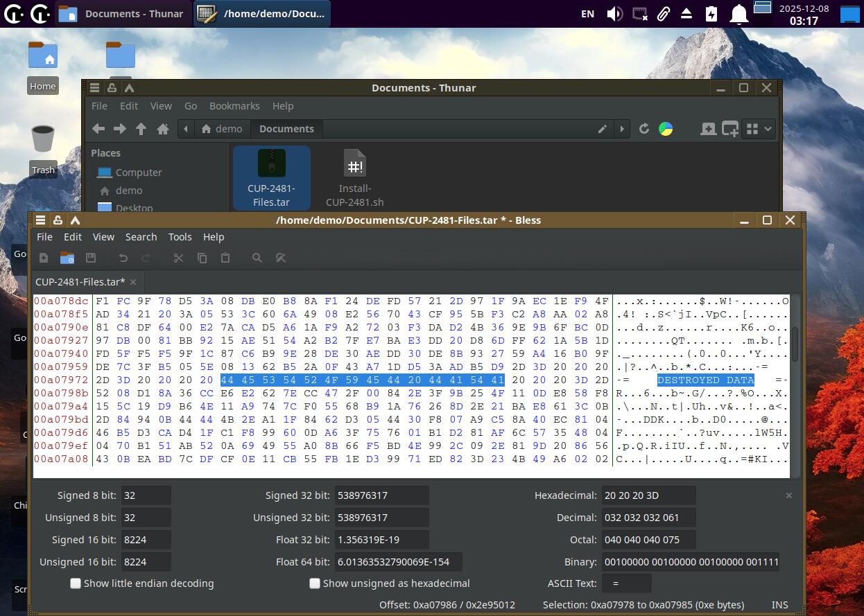Screen dimensions: 864x616
Task: Select the Install-CUP-2481.sh file in Thunar
Action: (x=354, y=177)
